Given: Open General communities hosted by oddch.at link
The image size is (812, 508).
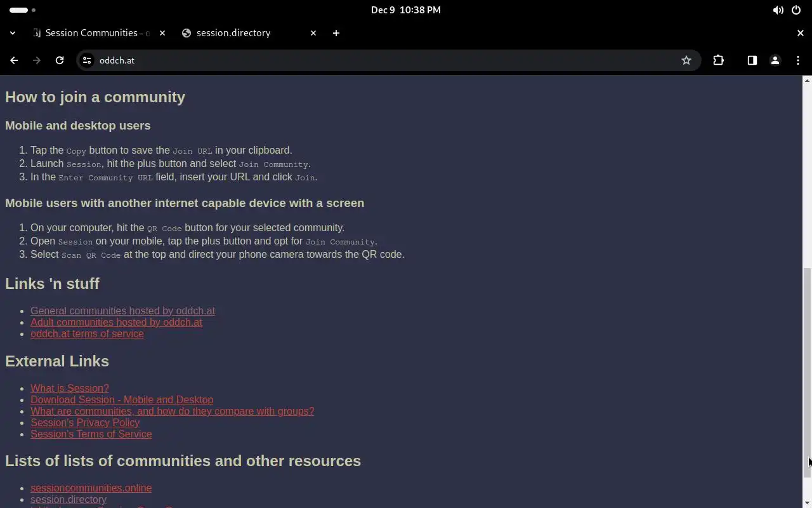Looking at the screenshot, I should point(122,311).
